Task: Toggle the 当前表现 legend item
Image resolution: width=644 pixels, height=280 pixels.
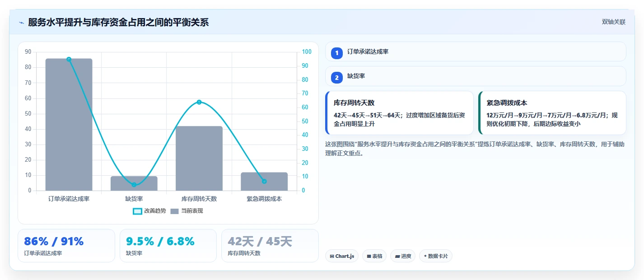Action: tap(187, 211)
